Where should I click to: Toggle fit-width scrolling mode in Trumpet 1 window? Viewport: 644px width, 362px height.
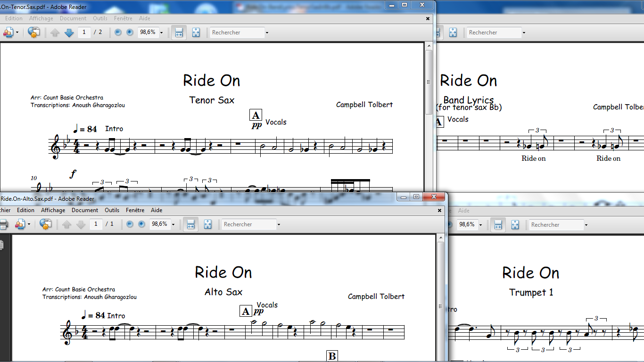click(498, 225)
